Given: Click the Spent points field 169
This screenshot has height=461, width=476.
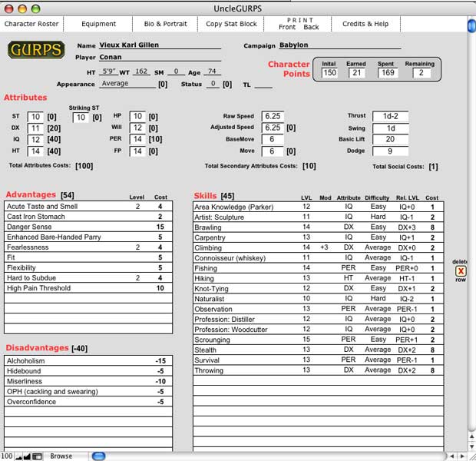Looking at the screenshot, I should pyautogui.click(x=388, y=73).
